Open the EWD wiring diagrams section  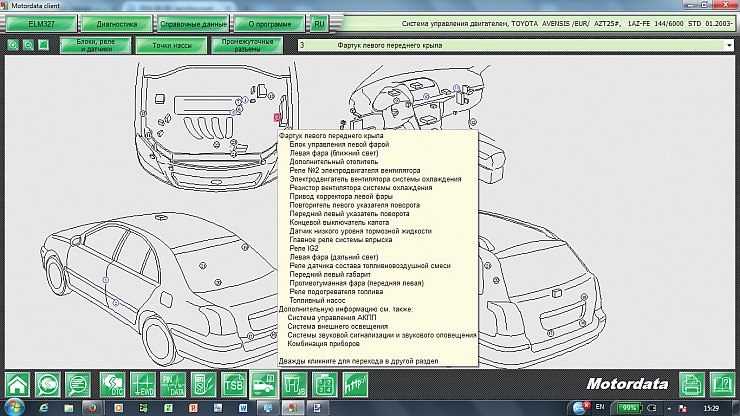pos(143,385)
